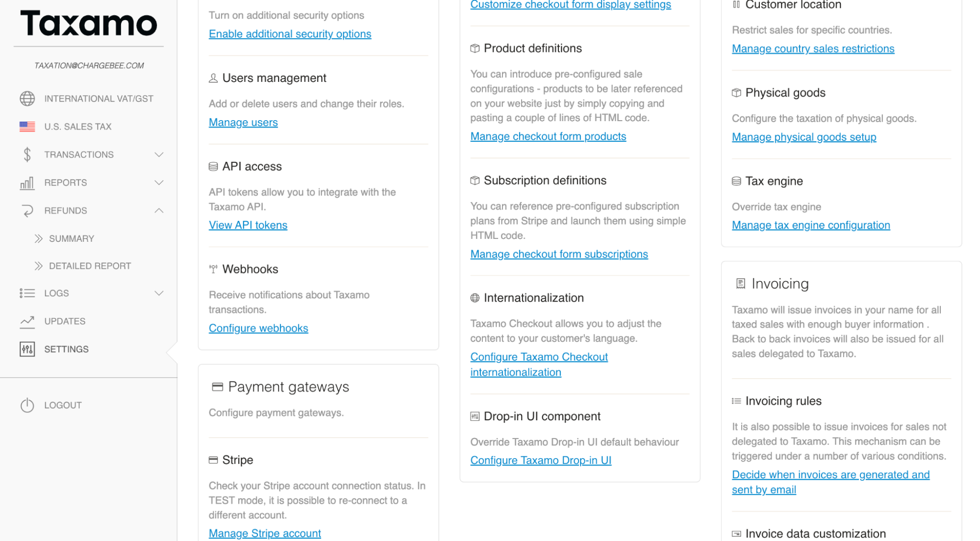Click the globe icon for International VAT/GST
The image size is (980, 541).
(27, 99)
